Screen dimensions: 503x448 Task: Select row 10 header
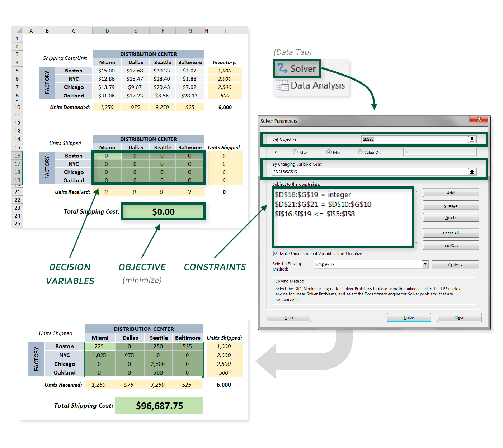17,107
